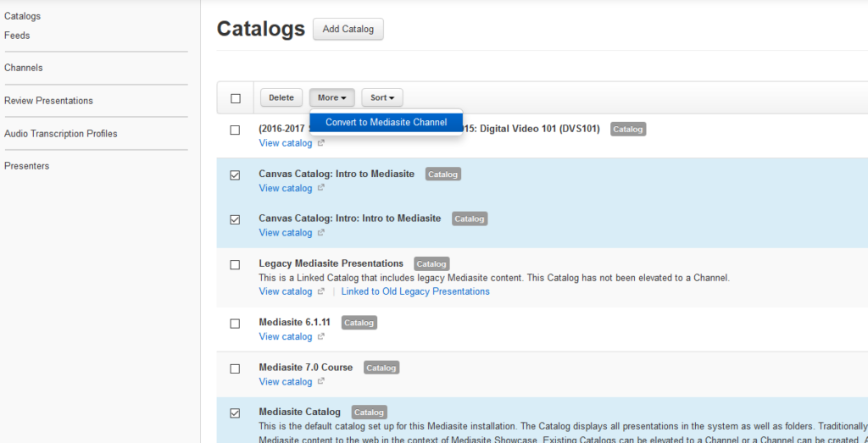Click the Catalogs page heading

(261, 29)
